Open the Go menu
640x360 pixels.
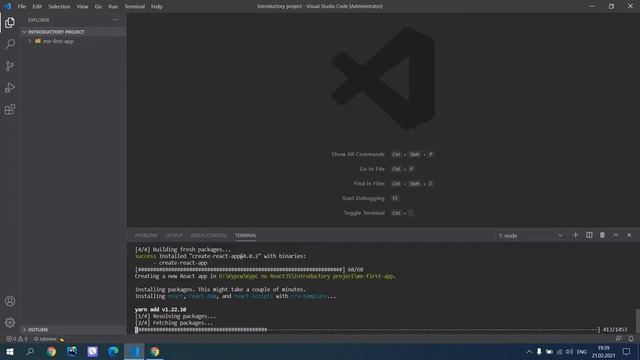coord(98,6)
